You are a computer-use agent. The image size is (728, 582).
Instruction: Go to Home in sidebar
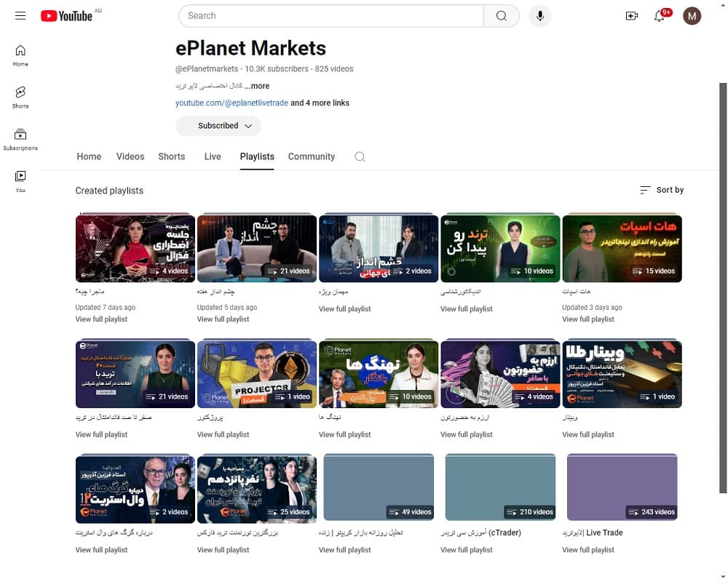pyautogui.click(x=20, y=55)
